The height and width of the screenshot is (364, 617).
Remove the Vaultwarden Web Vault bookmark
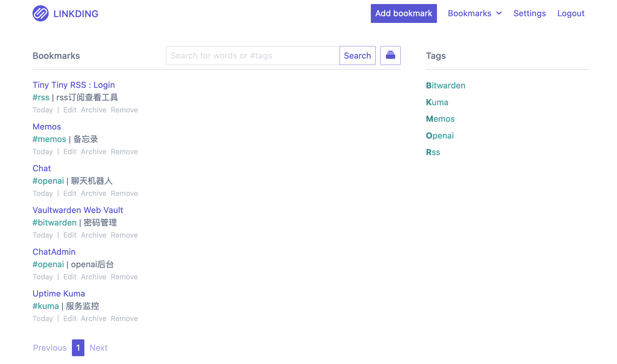coord(124,235)
